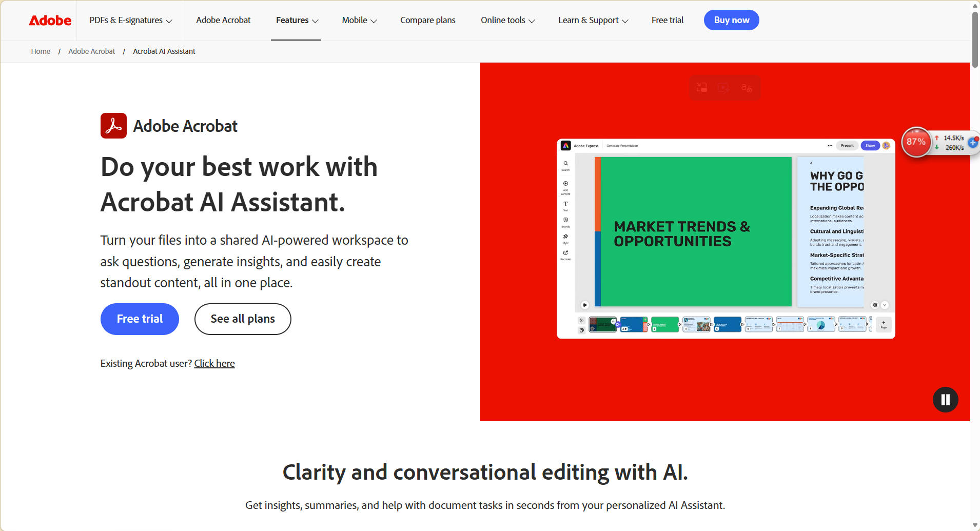Click the blue plus icon on the speed widget
The width and height of the screenshot is (980, 531).
[x=973, y=143]
